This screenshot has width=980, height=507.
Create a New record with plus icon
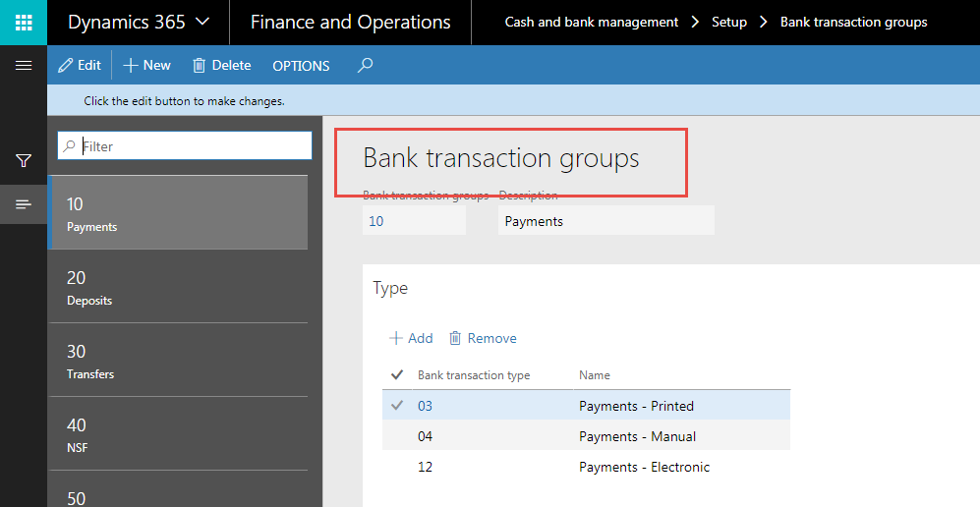[146, 65]
